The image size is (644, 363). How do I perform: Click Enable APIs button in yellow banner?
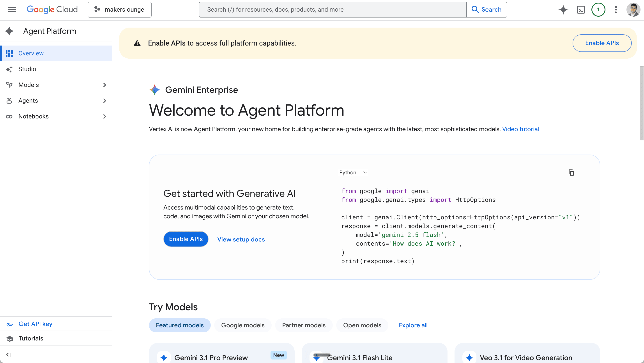pos(602,43)
